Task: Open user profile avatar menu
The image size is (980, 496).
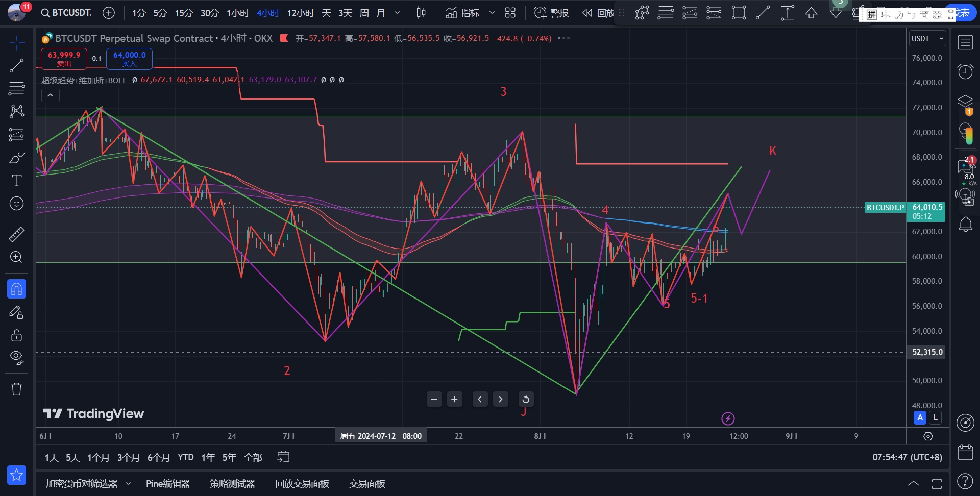Action: pyautogui.click(x=17, y=12)
